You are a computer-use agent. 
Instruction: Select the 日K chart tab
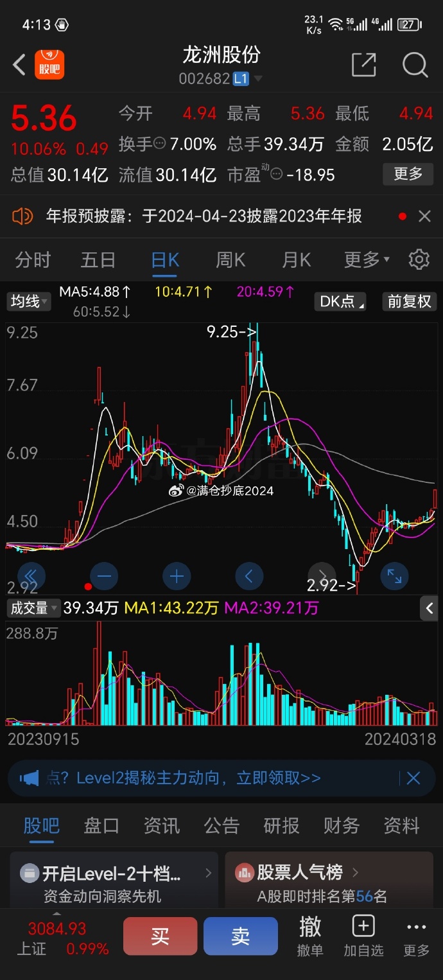point(165,259)
